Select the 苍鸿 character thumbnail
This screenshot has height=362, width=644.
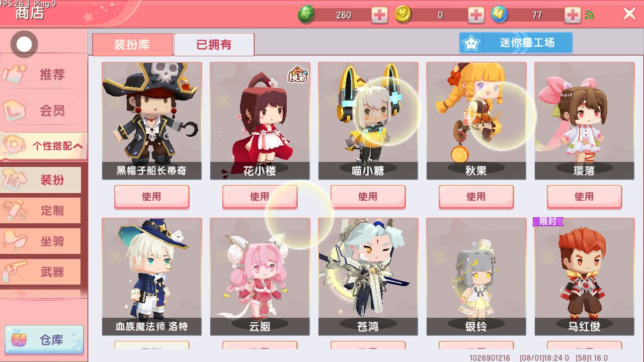[x=368, y=277]
